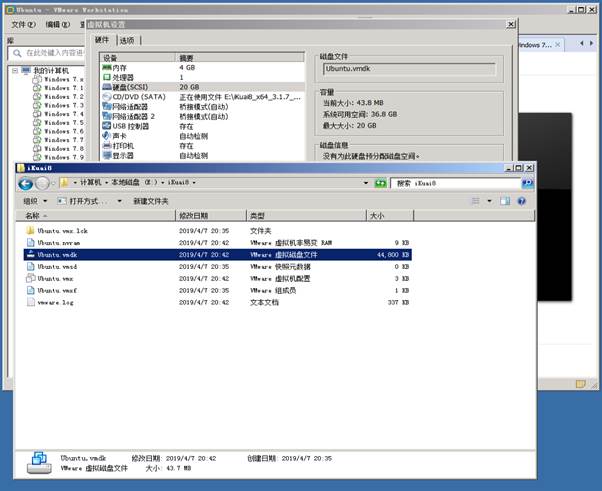
Task: Switch to the 选项 tab
Action: click(x=127, y=41)
